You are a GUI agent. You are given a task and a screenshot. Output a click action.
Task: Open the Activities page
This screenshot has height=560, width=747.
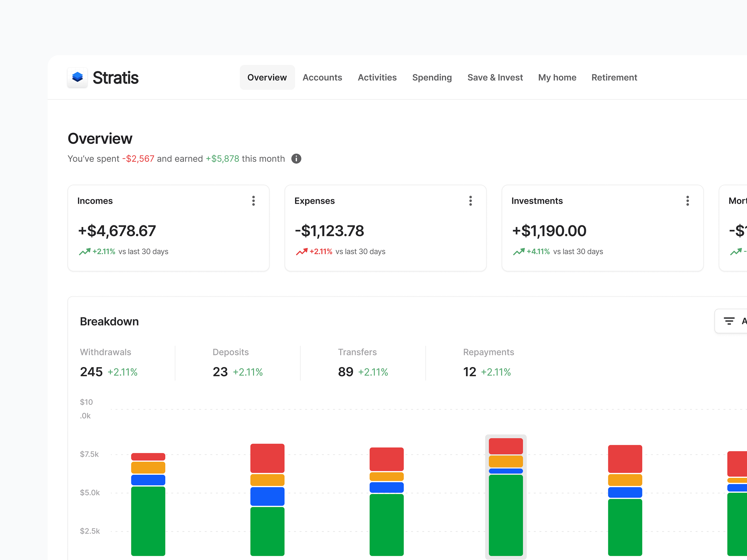pyautogui.click(x=377, y=77)
